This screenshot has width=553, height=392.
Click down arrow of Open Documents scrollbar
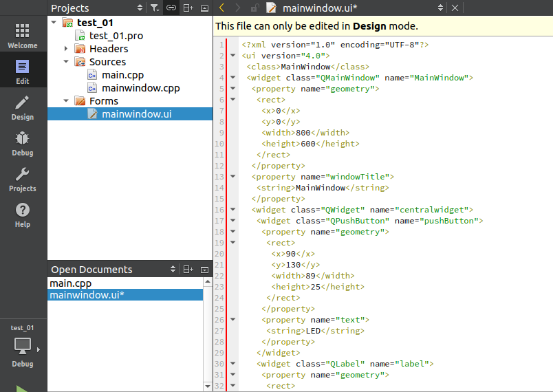coord(208,386)
